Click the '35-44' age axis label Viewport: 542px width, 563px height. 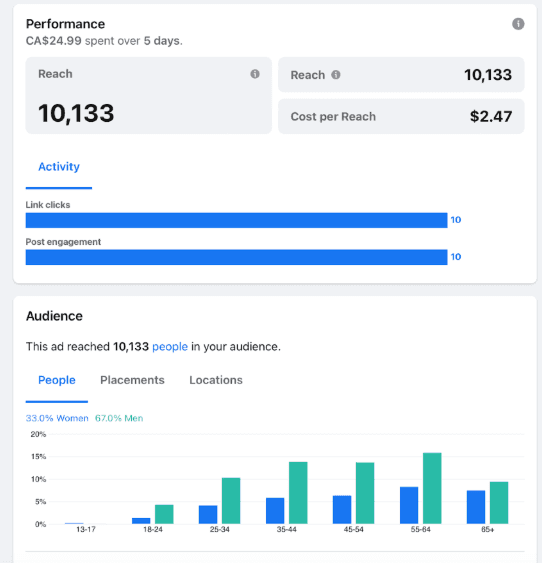coord(287,529)
